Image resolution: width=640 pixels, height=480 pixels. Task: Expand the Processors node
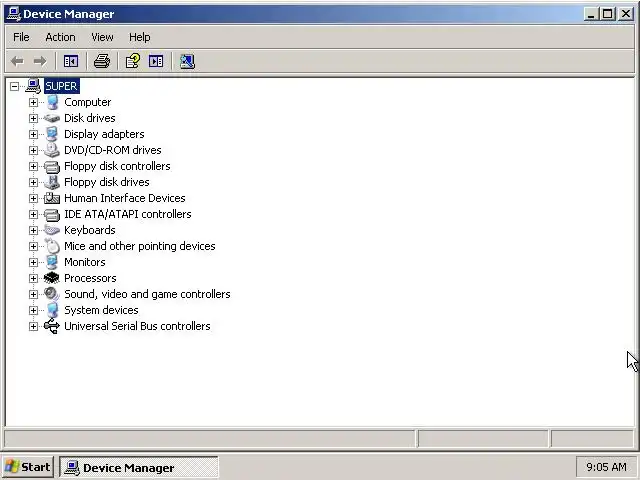33,278
